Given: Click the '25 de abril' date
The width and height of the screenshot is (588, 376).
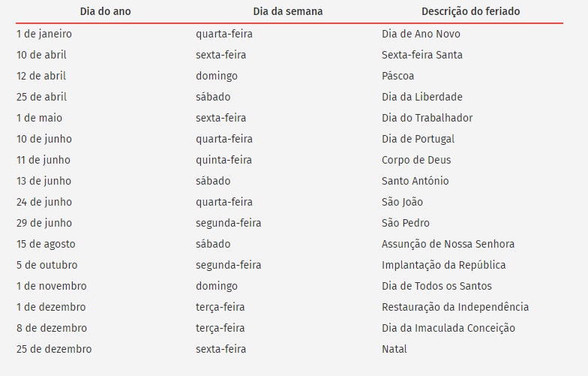Looking at the screenshot, I should coord(42,97).
